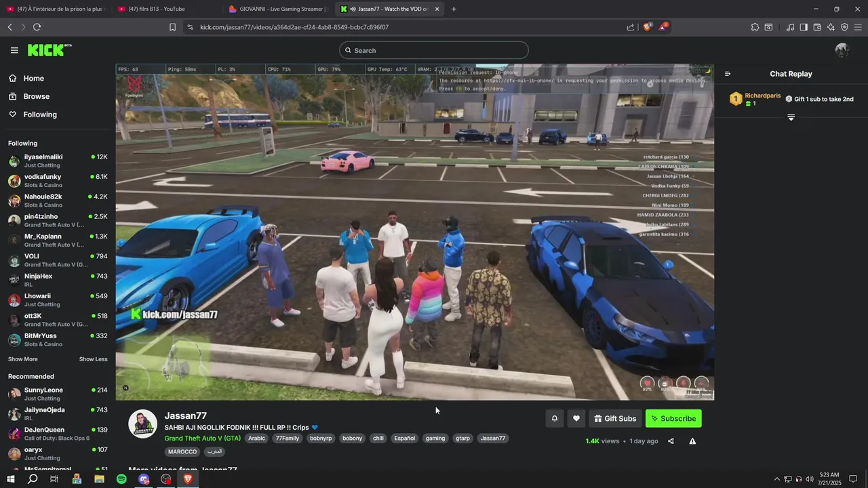Collapse the Chat Replay panel
868x488 pixels.
click(728, 74)
